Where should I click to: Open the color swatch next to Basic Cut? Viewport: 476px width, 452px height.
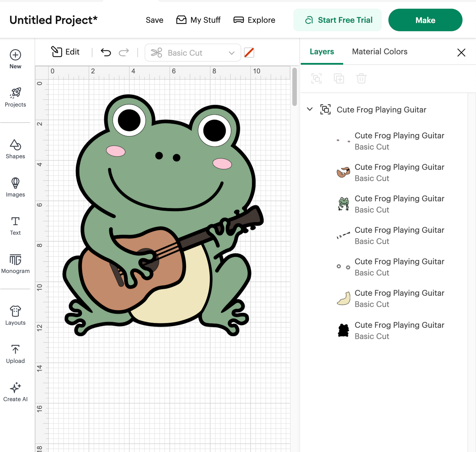point(249,52)
